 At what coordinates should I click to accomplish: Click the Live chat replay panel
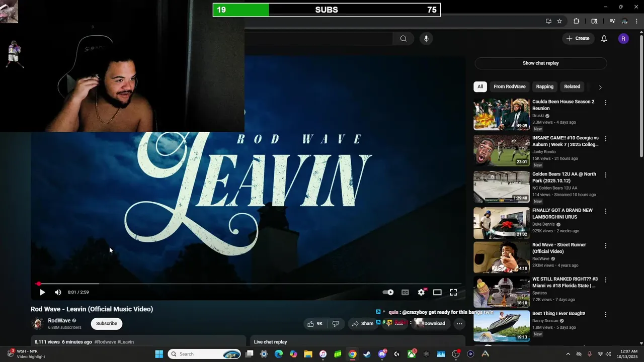(x=358, y=342)
